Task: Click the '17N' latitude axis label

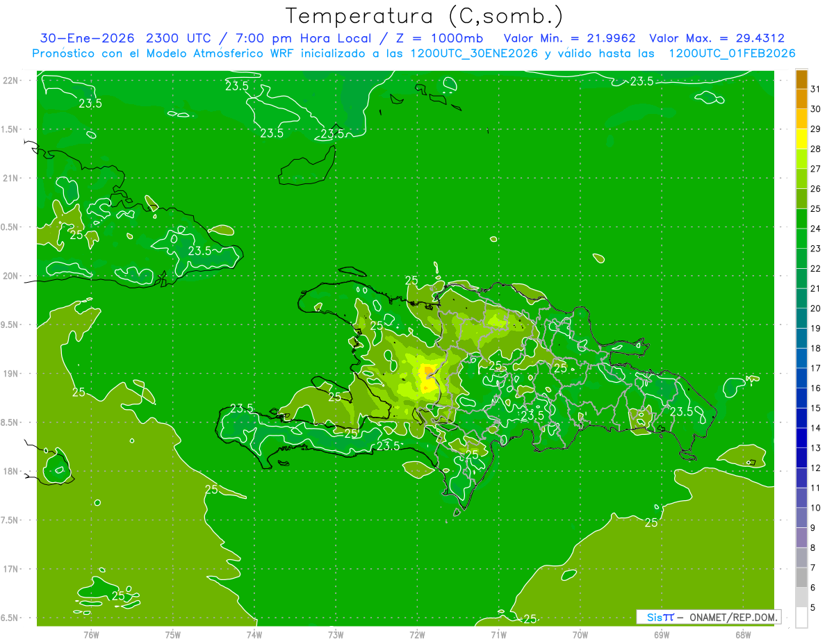Action: point(11,569)
